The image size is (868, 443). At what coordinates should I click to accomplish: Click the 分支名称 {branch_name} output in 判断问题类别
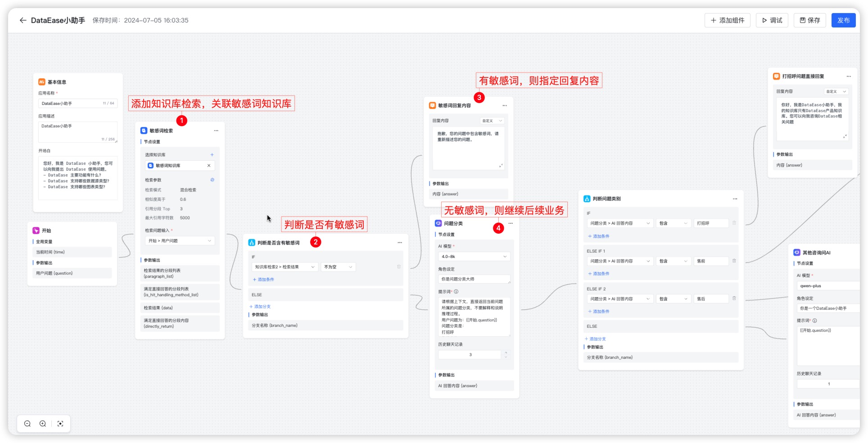661,357
